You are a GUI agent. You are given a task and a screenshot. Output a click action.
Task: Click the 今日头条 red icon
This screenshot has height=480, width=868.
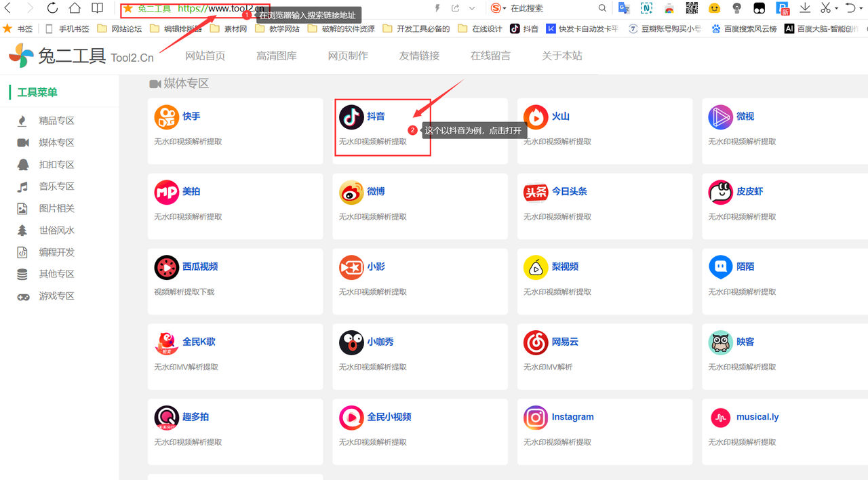[536, 193]
